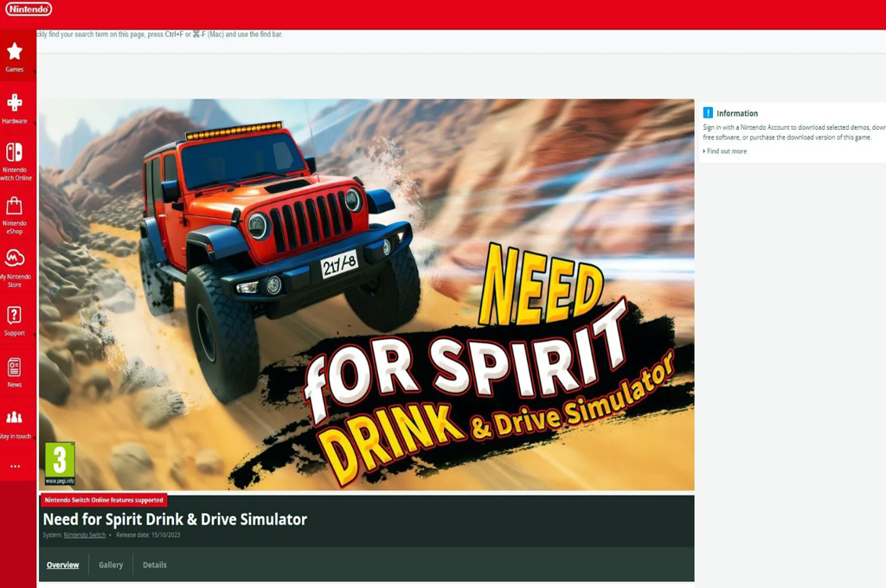Screen dimensions: 886x588
Task: Click the game title heading text
Action: (x=175, y=520)
